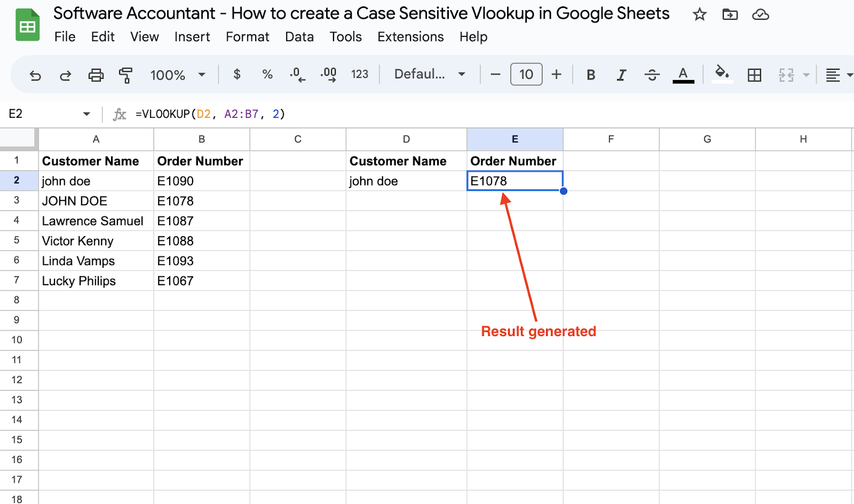Open the File menu
Image resolution: width=854 pixels, height=504 pixels.
[x=65, y=37]
